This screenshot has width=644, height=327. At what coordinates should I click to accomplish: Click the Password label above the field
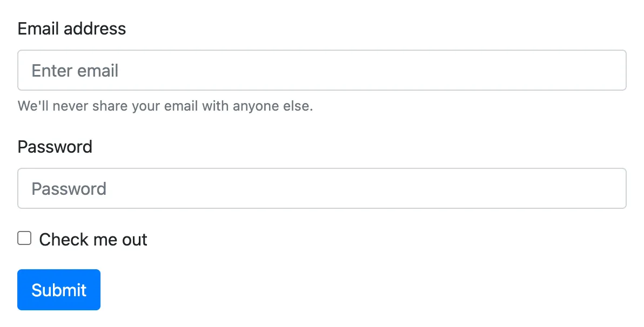(x=55, y=147)
